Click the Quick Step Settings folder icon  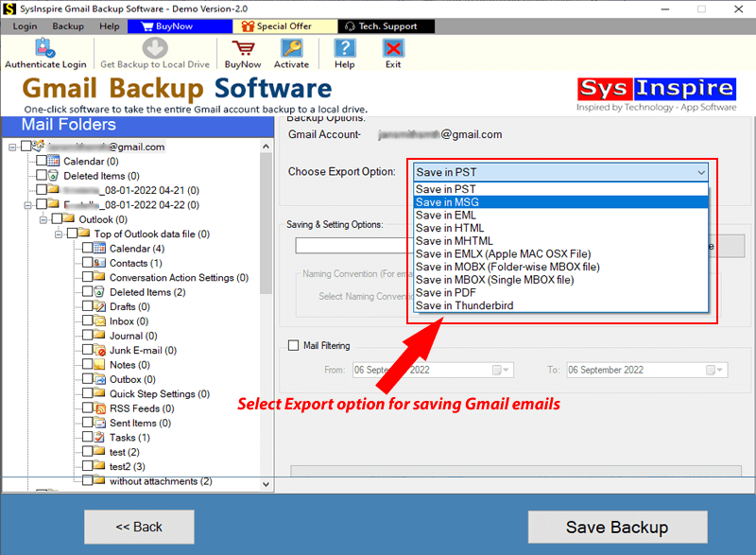[99, 393]
